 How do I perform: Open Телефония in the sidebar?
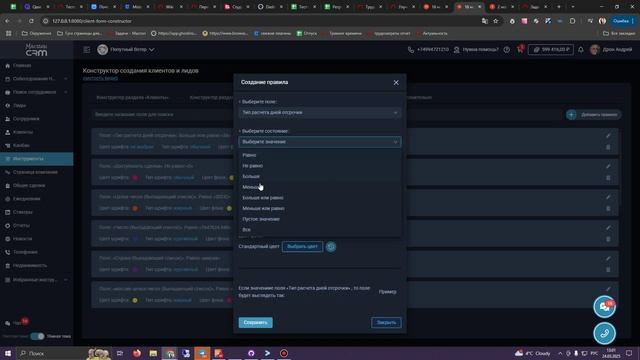point(25,252)
